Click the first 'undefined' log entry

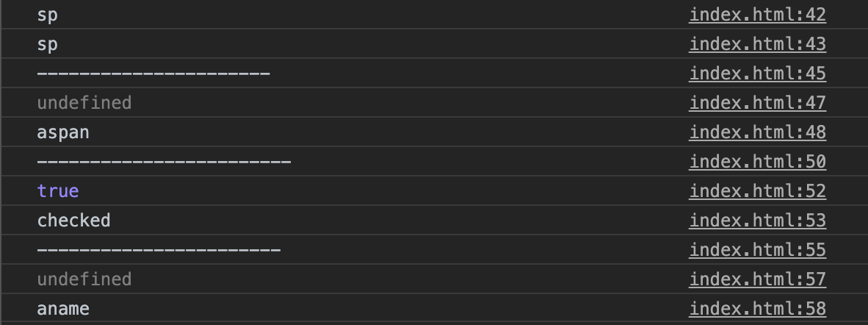(84, 103)
